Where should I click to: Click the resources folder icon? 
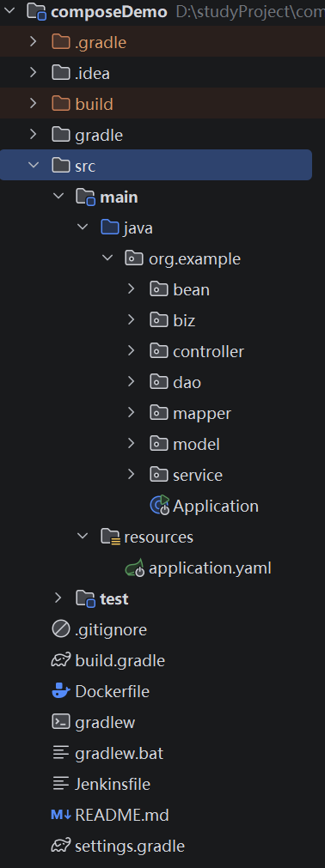(111, 537)
